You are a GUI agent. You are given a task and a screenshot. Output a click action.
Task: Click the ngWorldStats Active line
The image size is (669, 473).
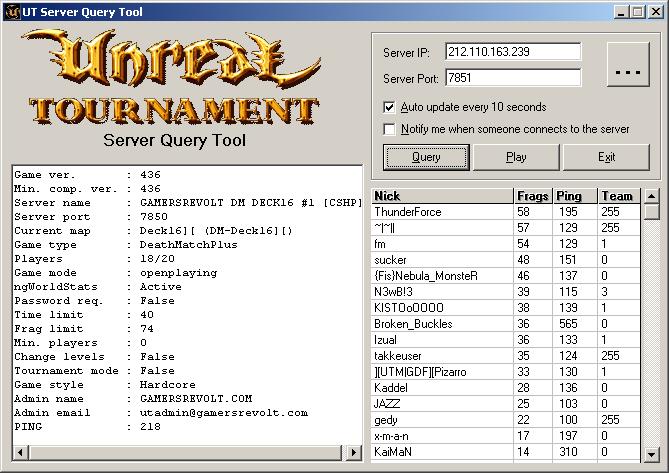click(x=98, y=287)
